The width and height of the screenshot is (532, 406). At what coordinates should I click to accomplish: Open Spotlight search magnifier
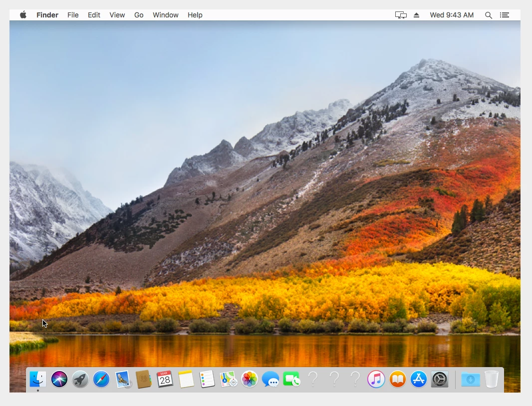click(488, 15)
